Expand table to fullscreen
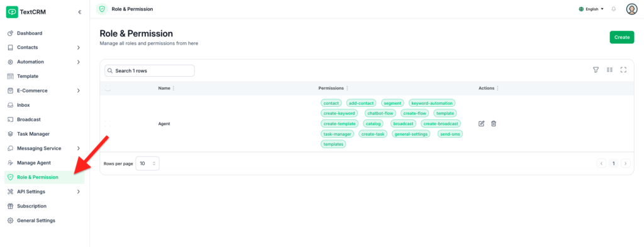The image size is (644, 247). click(623, 70)
